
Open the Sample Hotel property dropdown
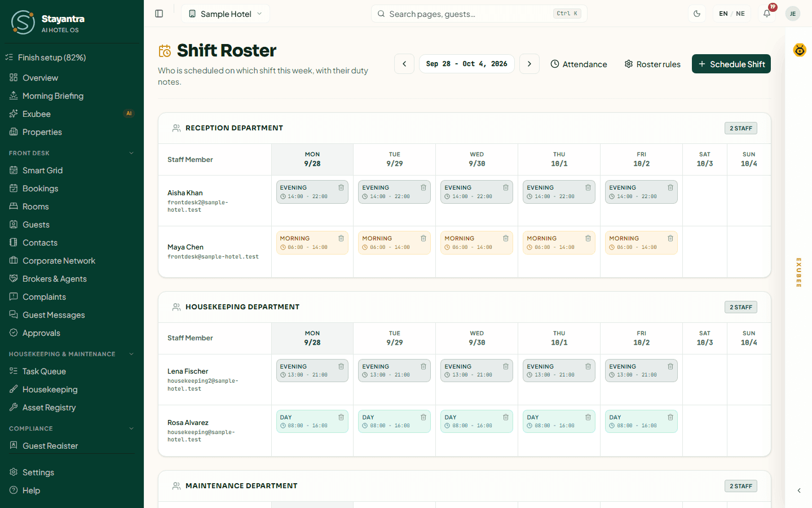pos(226,14)
